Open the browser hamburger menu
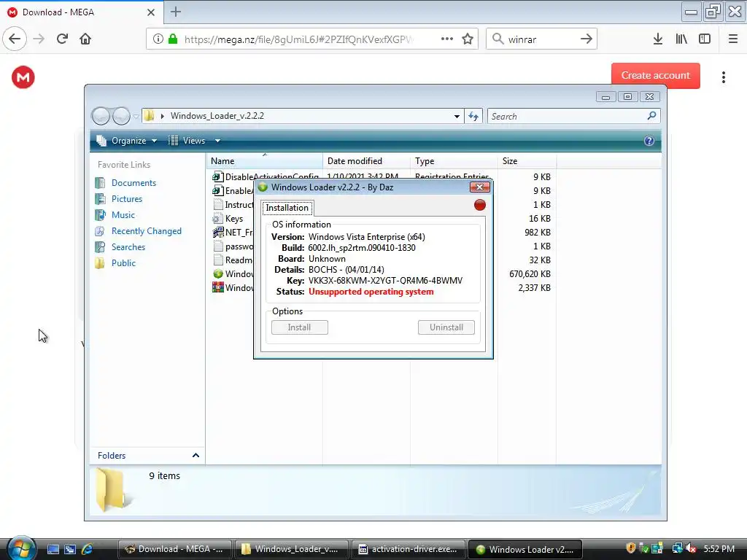 [733, 39]
